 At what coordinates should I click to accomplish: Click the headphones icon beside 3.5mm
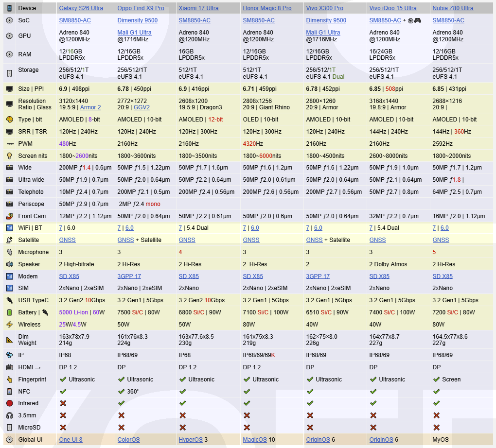pyautogui.click(x=10, y=415)
